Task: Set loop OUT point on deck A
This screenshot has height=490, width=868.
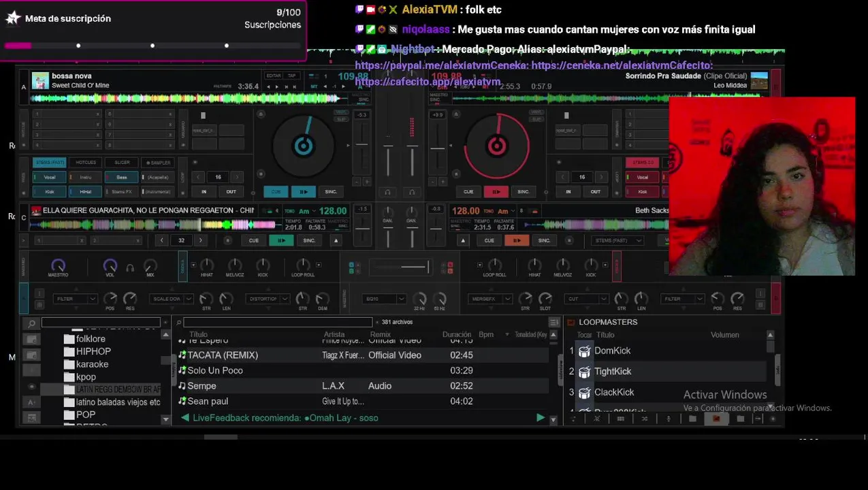Action: pos(231,192)
